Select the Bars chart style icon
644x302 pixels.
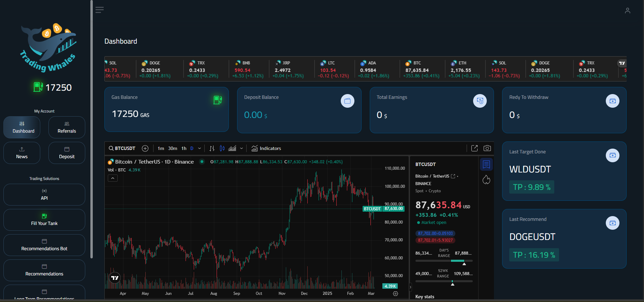coord(212,148)
